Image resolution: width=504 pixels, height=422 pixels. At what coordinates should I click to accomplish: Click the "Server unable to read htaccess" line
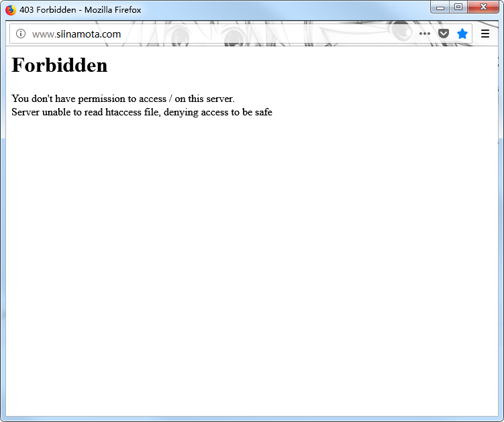(142, 112)
